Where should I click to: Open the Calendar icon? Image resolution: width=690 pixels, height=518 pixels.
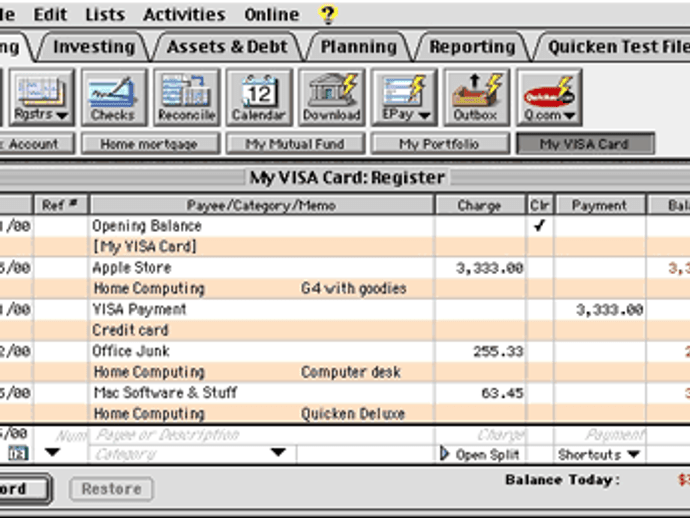(x=259, y=97)
